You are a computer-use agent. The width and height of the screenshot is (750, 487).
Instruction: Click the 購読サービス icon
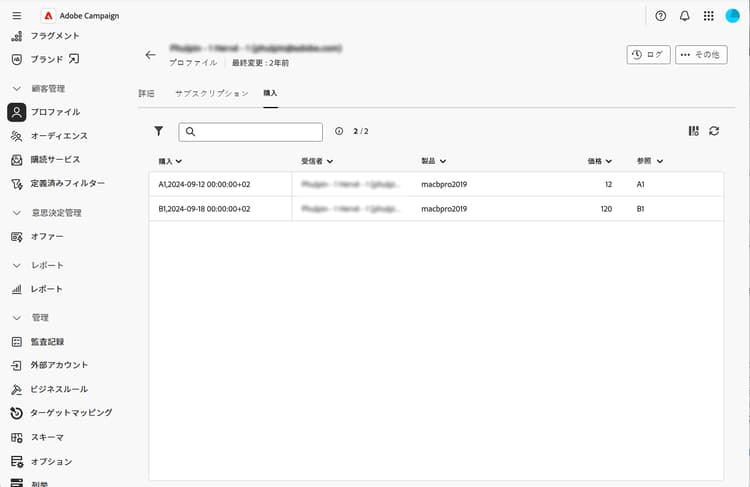[x=17, y=160]
